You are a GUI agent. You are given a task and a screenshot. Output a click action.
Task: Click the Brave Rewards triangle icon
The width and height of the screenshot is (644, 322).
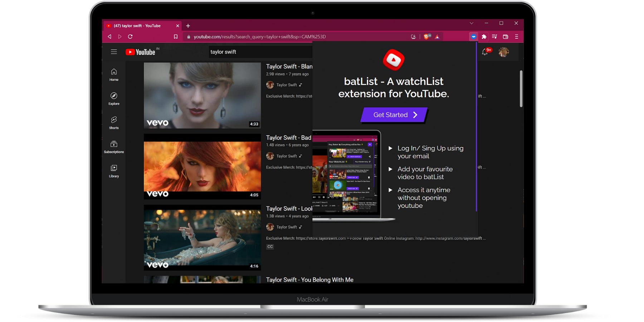(437, 36)
